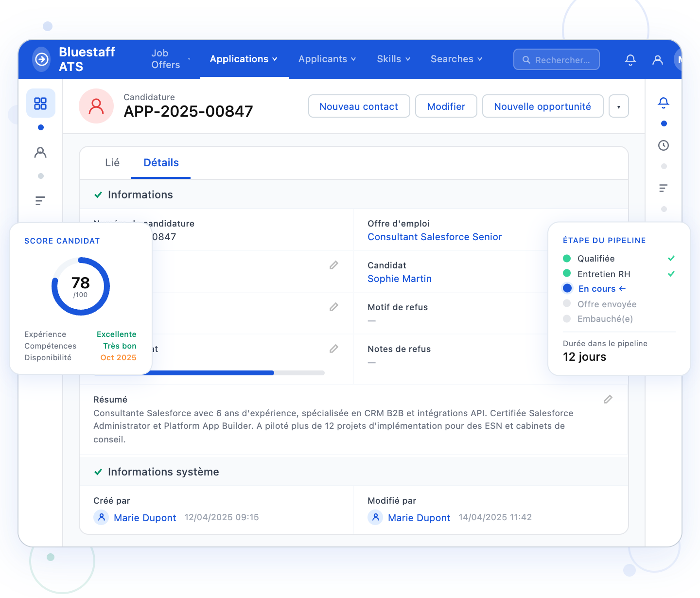Click the Qualifiée stage checkmark
The width and height of the screenshot is (700, 598).
pos(671,258)
